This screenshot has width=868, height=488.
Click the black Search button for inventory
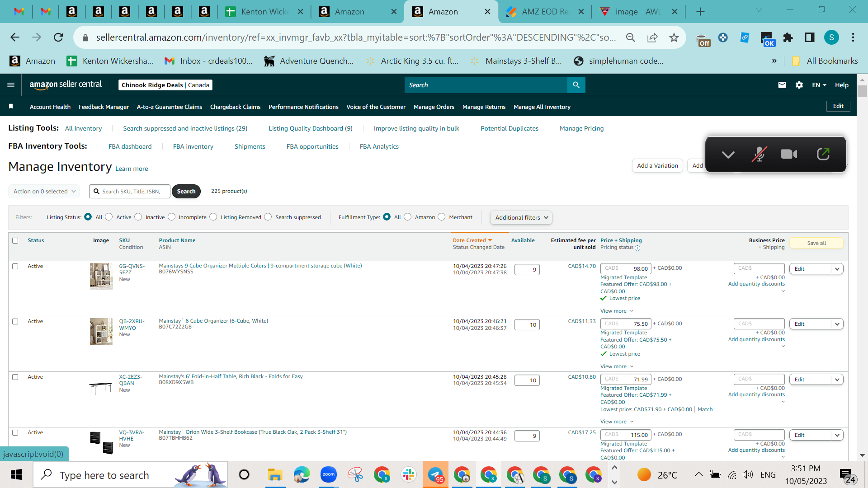pos(186,191)
